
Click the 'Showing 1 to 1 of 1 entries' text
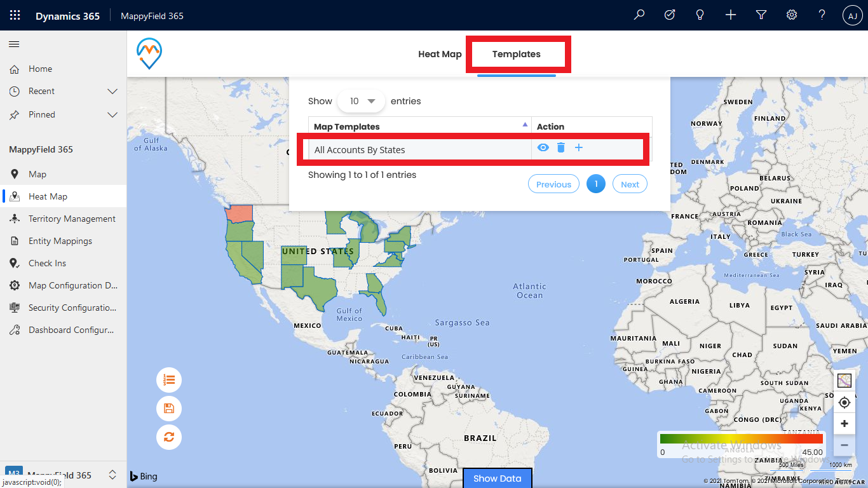362,175
